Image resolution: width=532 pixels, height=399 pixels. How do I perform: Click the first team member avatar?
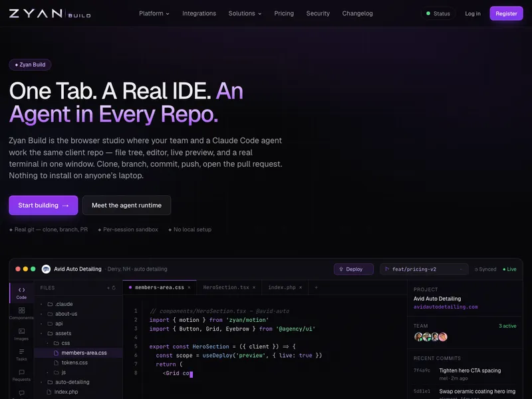(x=418, y=337)
